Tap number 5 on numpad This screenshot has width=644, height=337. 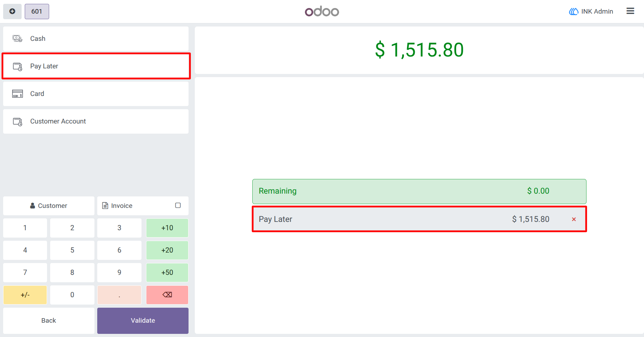[x=72, y=250]
